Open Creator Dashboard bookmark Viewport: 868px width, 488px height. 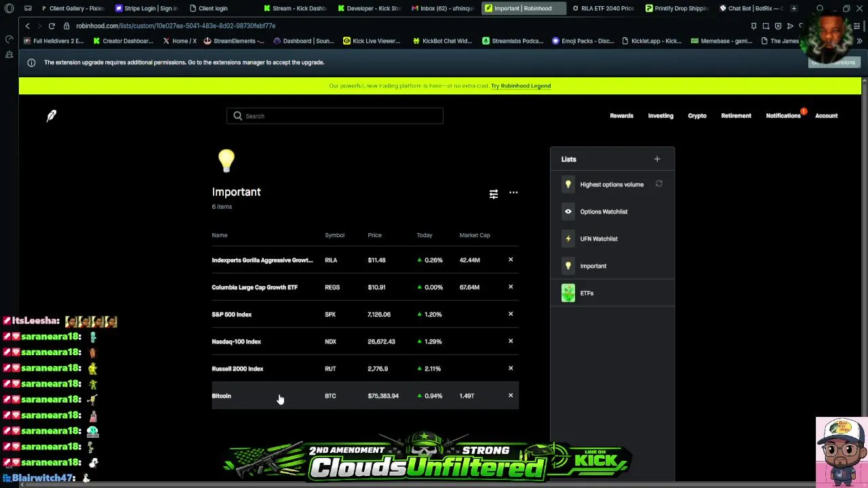click(x=123, y=41)
